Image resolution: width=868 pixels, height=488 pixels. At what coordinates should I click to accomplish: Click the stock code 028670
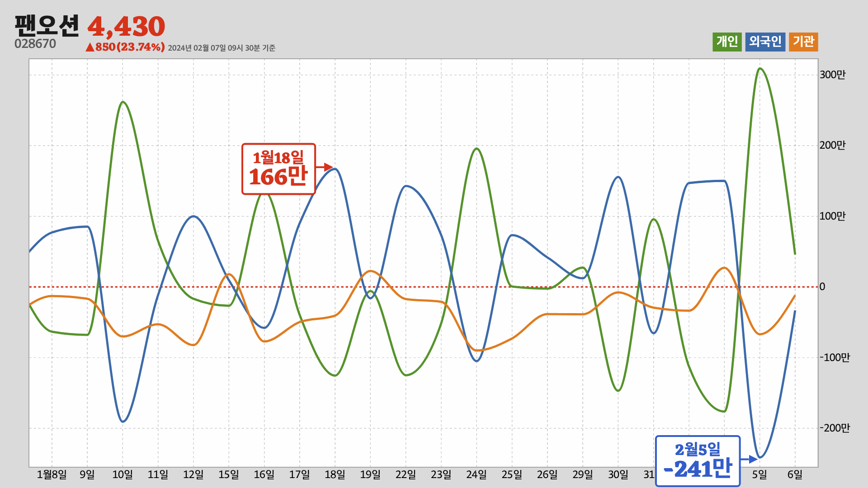tap(35, 44)
